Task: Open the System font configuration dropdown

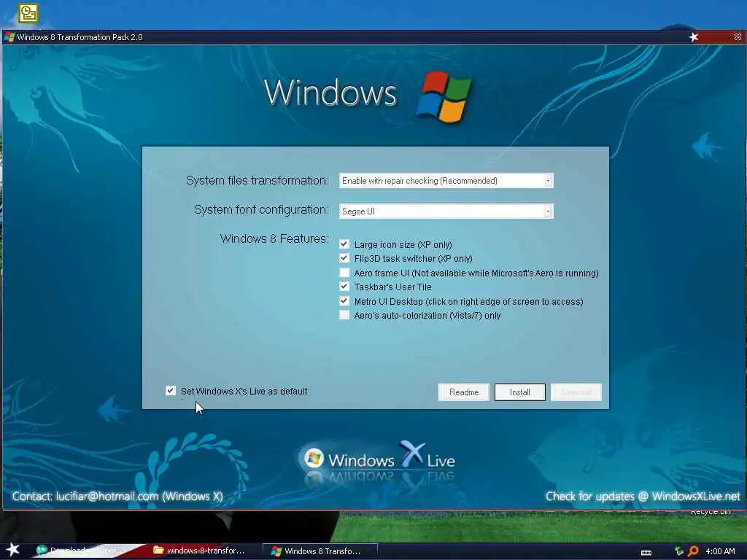Action: [x=446, y=211]
